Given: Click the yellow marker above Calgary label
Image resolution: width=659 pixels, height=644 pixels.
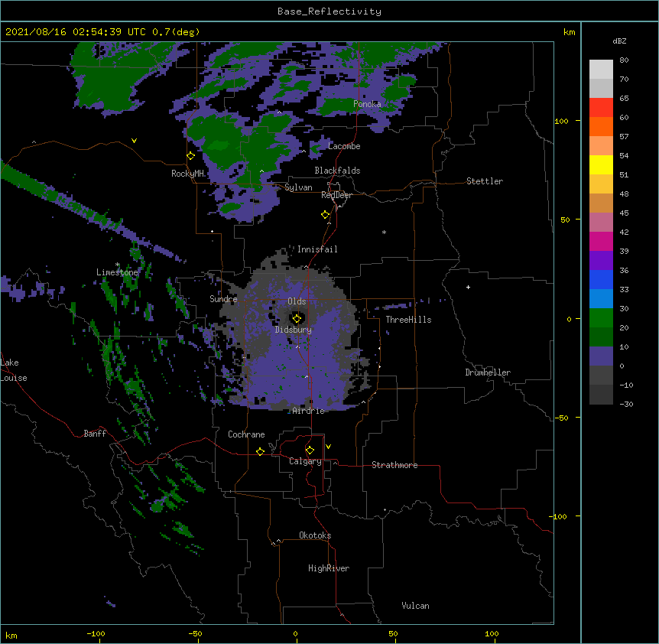Looking at the screenshot, I should coord(310,450).
